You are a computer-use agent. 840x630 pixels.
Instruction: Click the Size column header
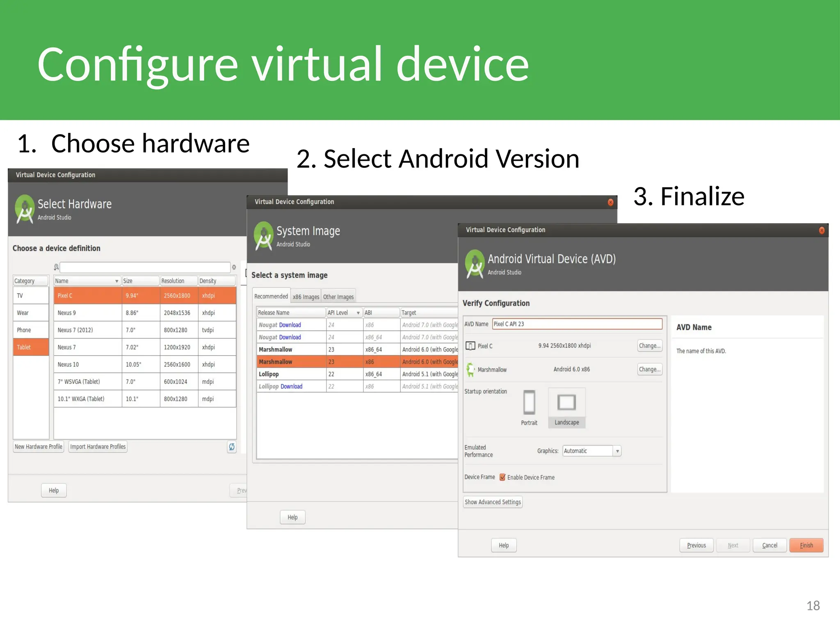pos(141,281)
